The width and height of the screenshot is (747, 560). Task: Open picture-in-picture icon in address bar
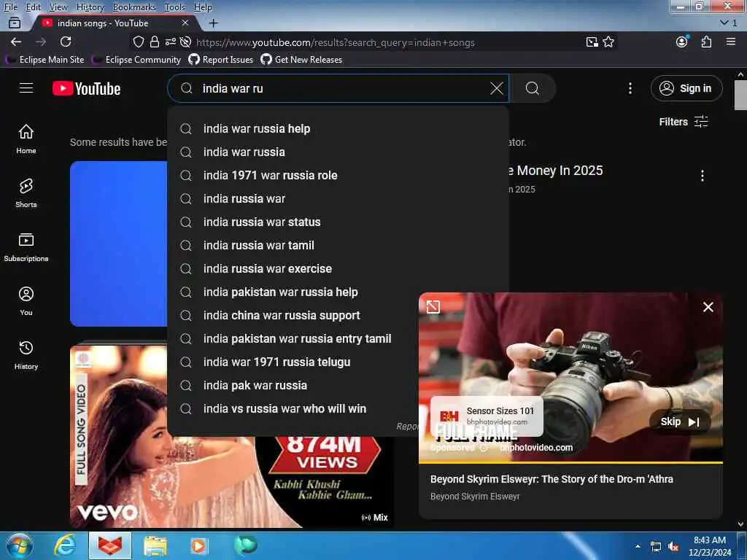pos(592,42)
